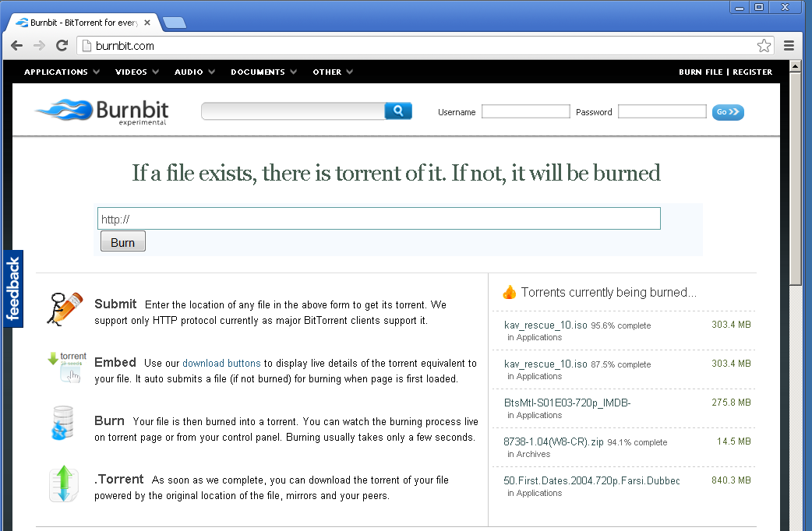Click the browser forward arrow

40,45
